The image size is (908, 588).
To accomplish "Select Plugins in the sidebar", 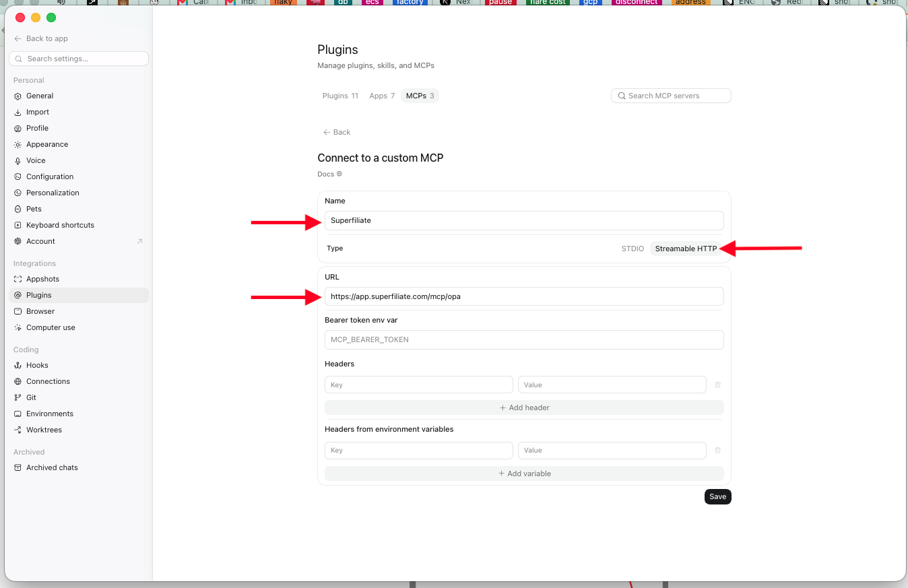I will tap(79, 295).
